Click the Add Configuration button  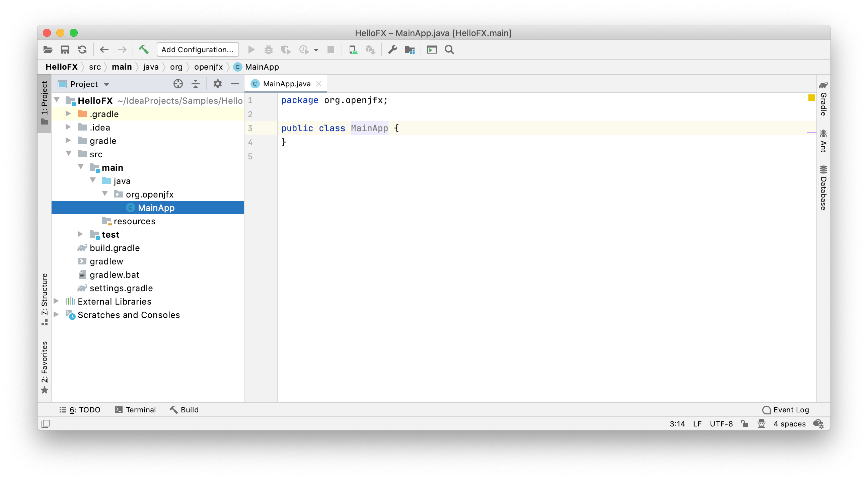coord(198,50)
